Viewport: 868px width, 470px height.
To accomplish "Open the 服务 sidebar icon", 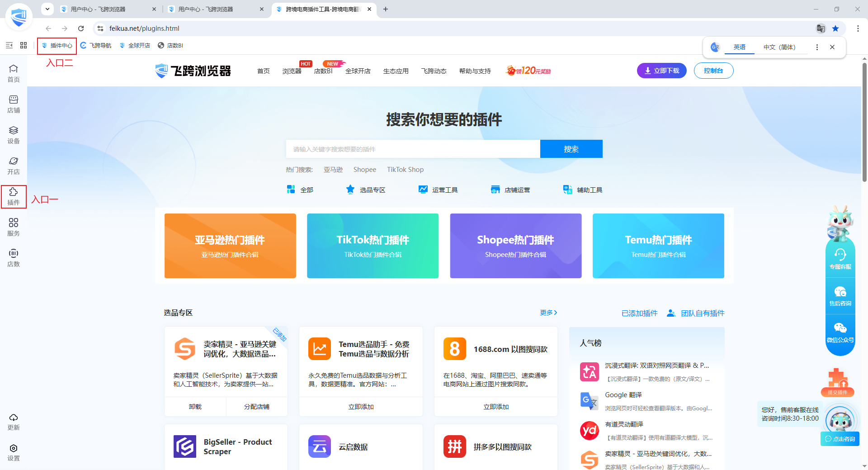I will coord(14,227).
